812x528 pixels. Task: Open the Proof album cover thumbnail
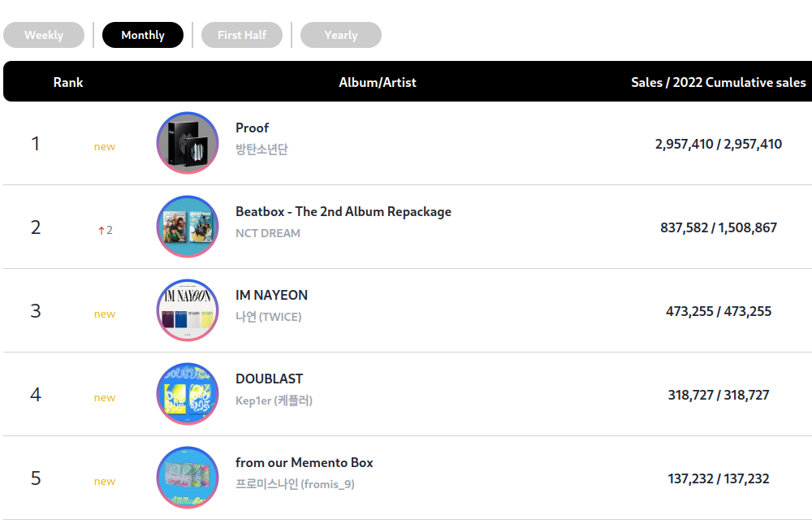pyautogui.click(x=188, y=143)
